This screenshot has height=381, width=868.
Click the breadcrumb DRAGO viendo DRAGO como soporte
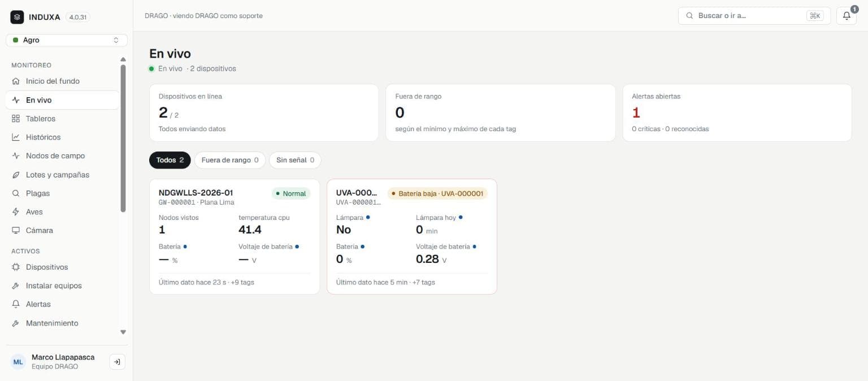click(203, 16)
